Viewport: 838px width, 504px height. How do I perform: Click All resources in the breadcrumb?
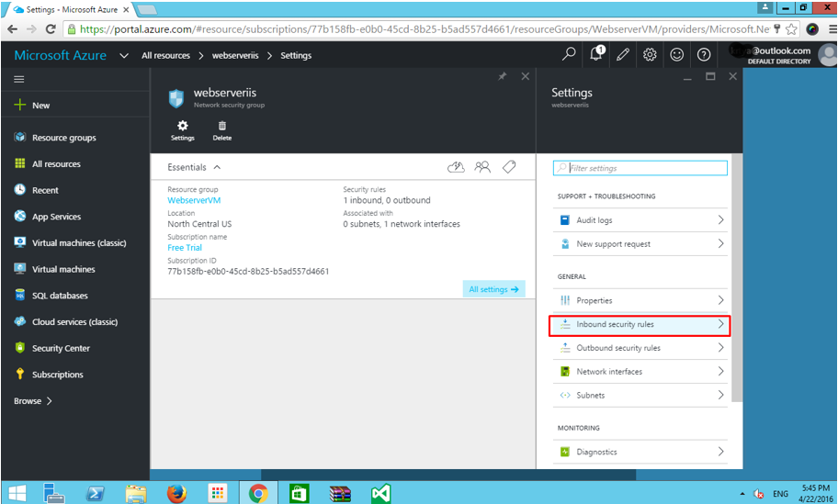pos(165,55)
